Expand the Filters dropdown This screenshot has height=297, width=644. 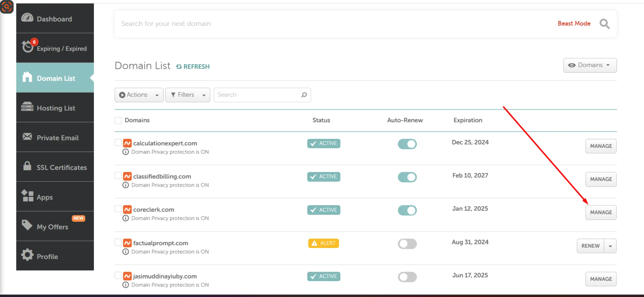tap(188, 95)
